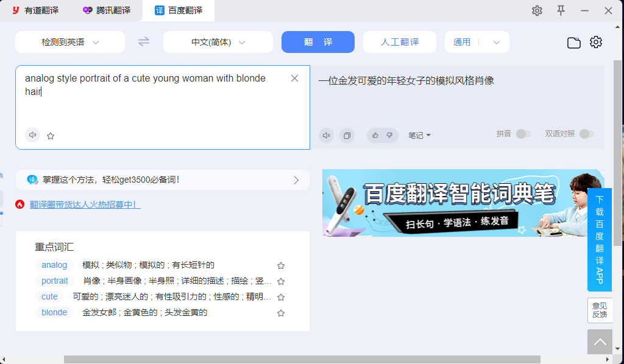Switch to the 有道翻译 tab
624x364 pixels.
click(36, 10)
